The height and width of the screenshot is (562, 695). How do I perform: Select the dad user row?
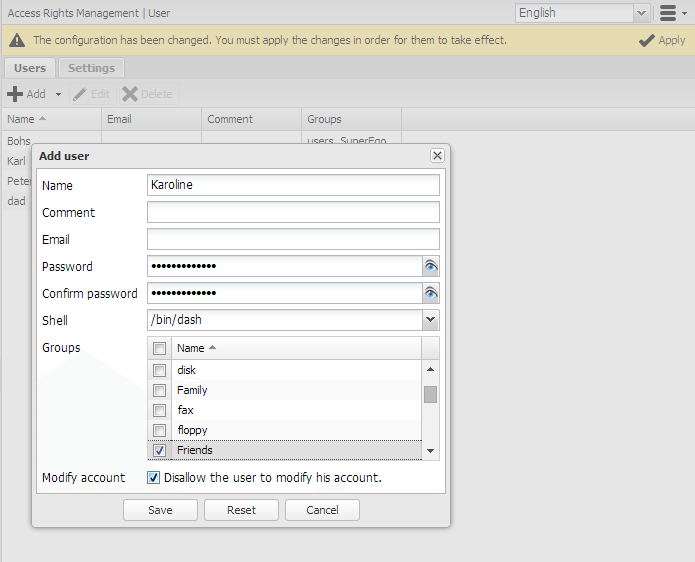pos(16,201)
